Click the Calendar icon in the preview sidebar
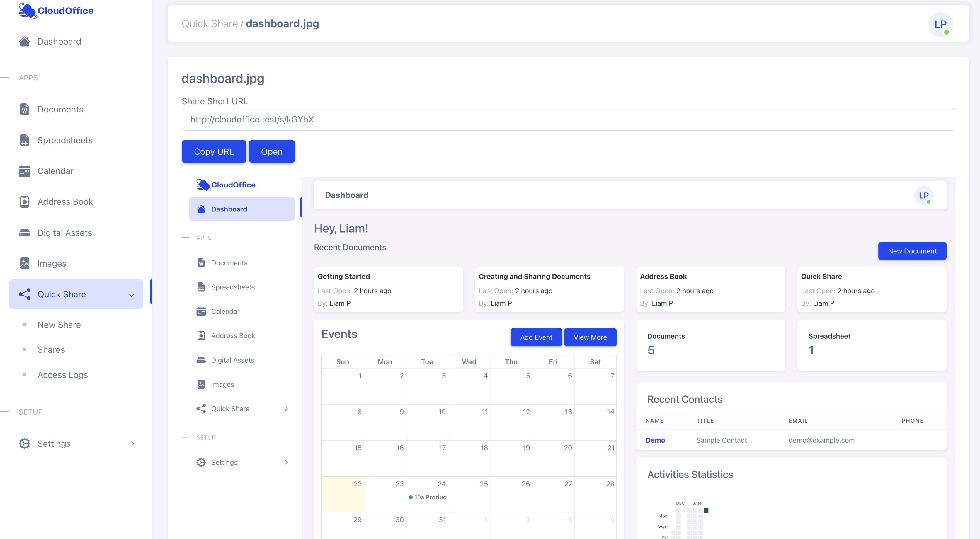Viewport: 980px width, 539px height. coord(201,311)
